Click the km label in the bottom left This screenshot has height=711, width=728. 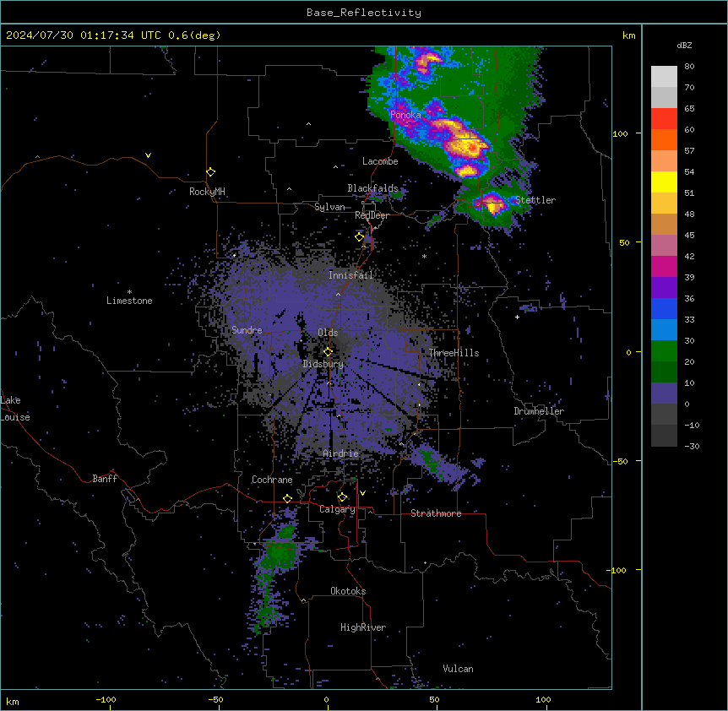coord(13,701)
